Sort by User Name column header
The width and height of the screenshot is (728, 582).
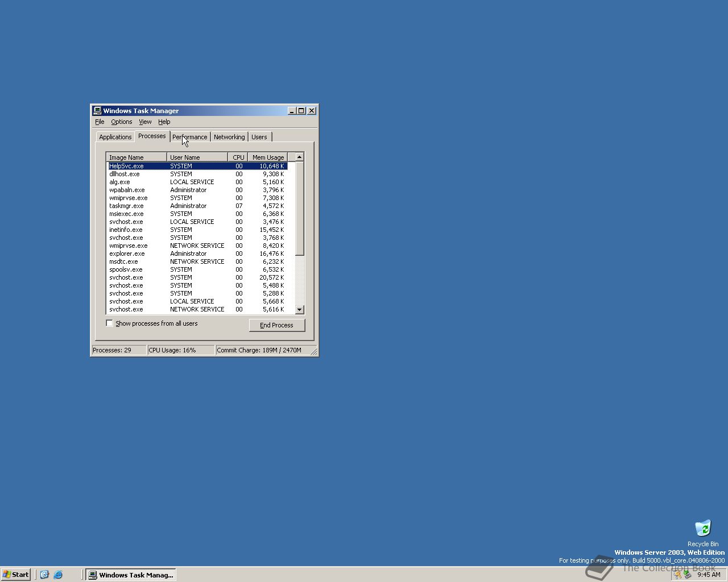point(197,157)
